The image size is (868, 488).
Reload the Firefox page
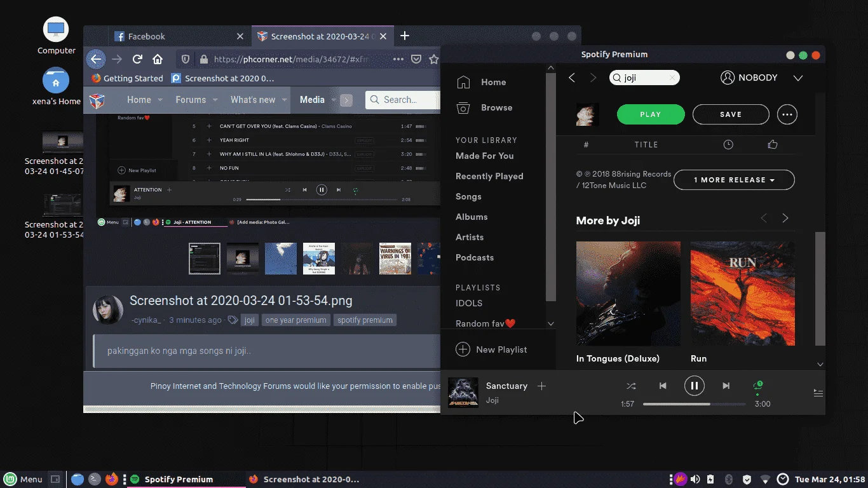pos(137,59)
